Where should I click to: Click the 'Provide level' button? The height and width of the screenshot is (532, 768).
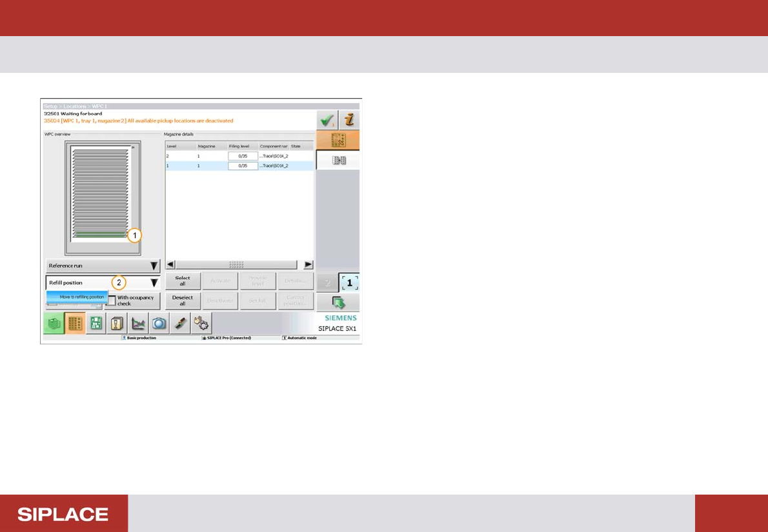tap(258, 281)
